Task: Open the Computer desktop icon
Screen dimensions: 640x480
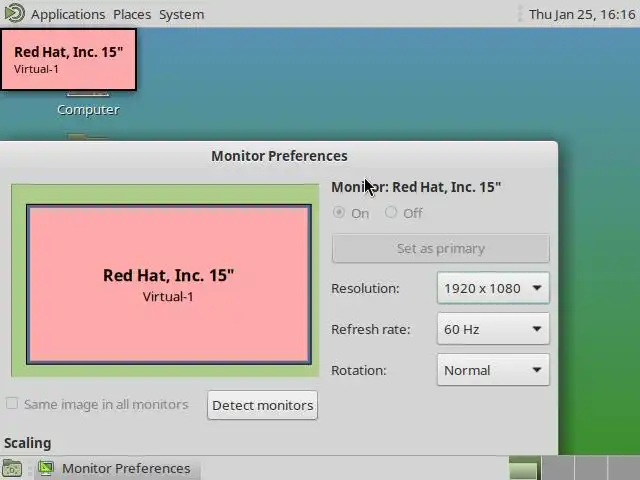Action: pos(88,104)
